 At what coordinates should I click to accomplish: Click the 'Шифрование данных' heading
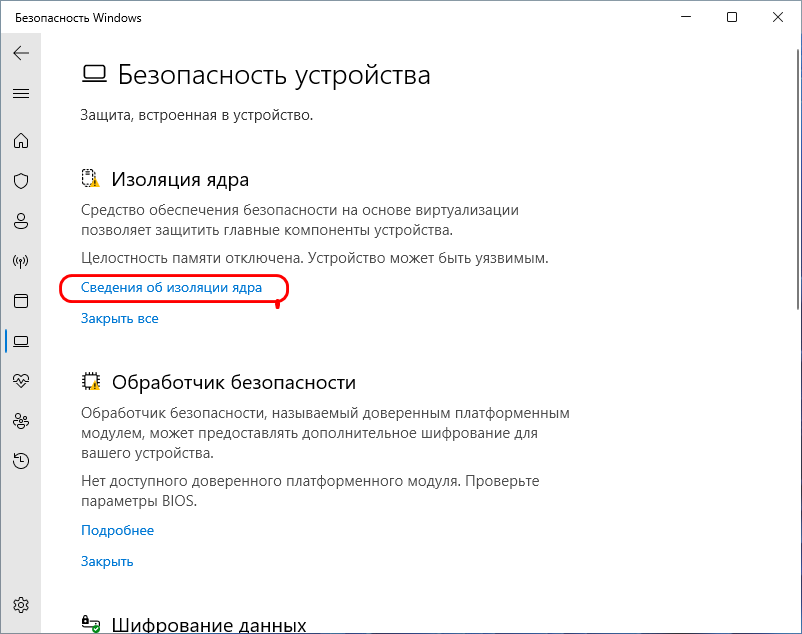click(209, 625)
